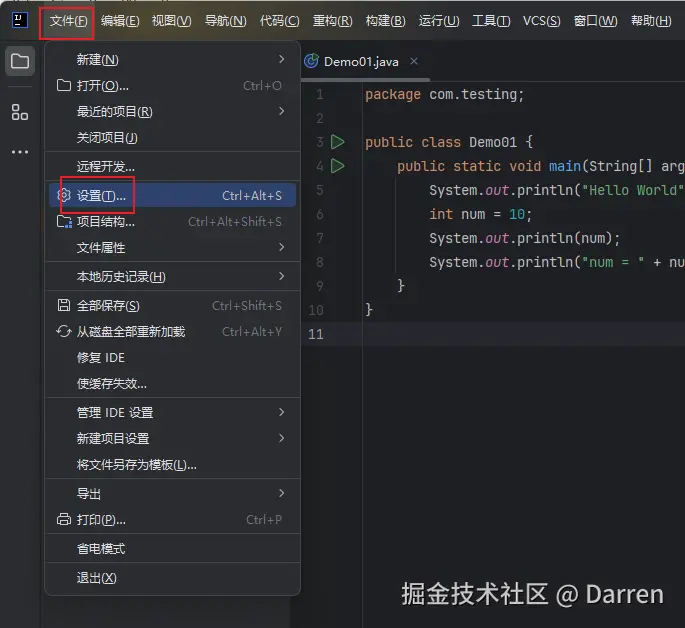Expand the 新建(N) submenu arrow
The image size is (685, 628).
point(282,59)
